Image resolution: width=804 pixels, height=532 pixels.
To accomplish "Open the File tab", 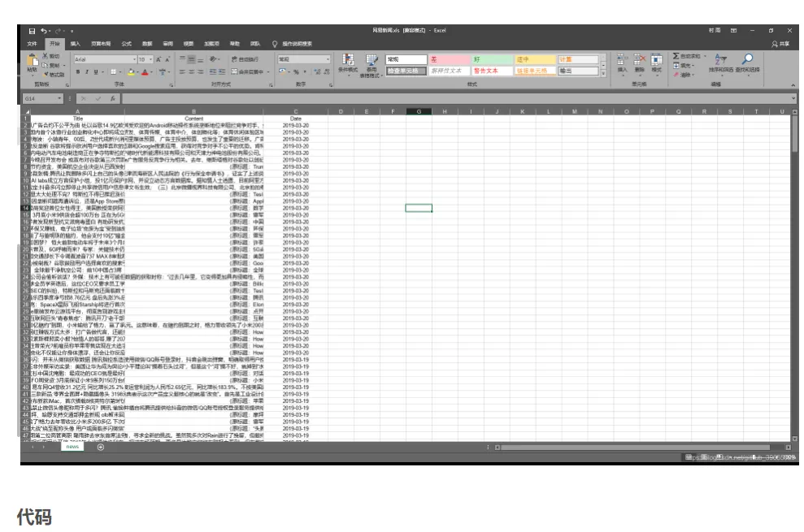I will 32,44.
